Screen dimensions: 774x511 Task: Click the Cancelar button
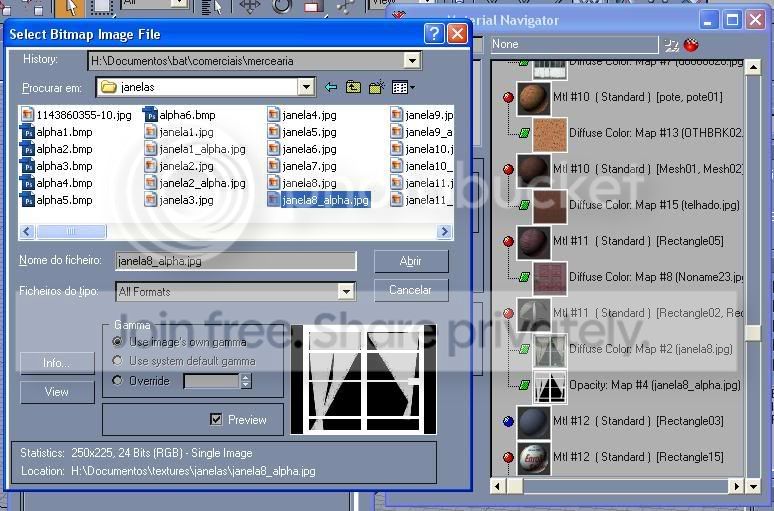point(411,290)
